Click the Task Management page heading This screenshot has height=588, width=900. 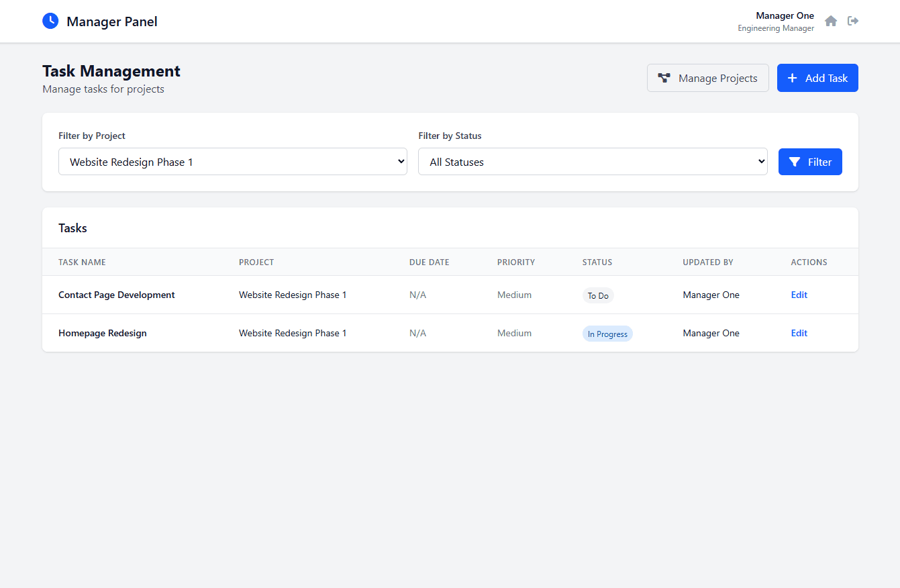(111, 70)
